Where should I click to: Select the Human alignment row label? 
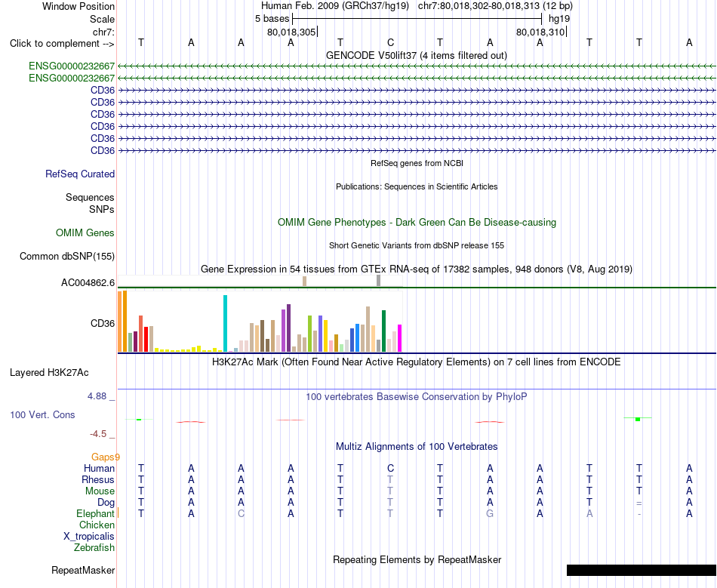tap(99, 468)
